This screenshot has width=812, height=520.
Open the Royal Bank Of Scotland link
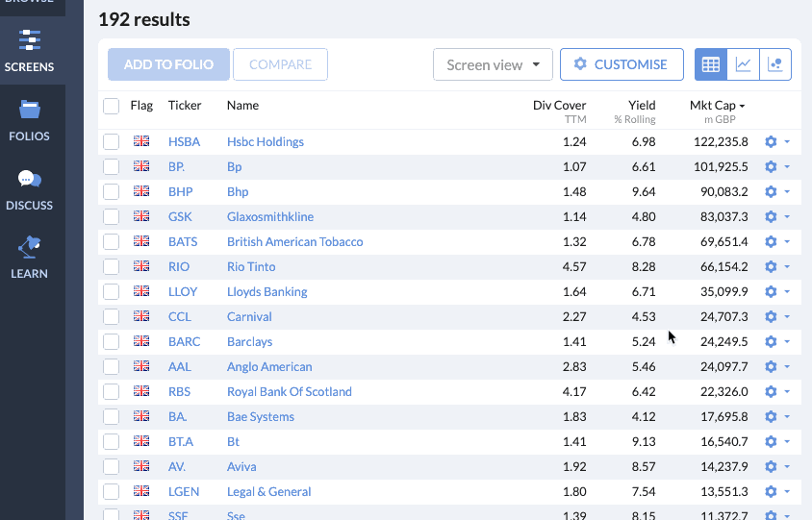pyautogui.click(x=289, y=391)
